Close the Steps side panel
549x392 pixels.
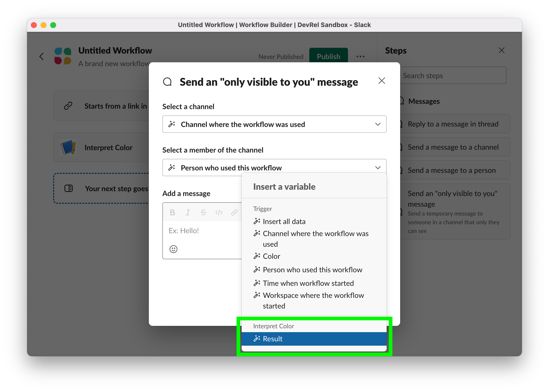point(502,50)
